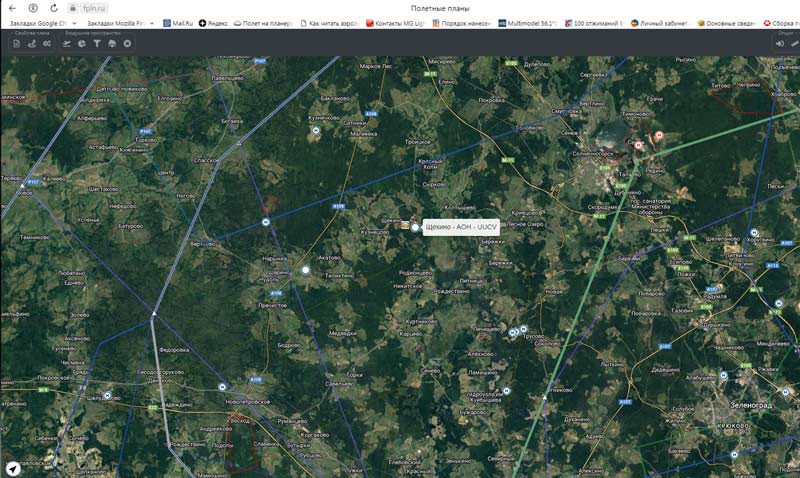Reload the page with the refresh button

click(x=33, y=8)
